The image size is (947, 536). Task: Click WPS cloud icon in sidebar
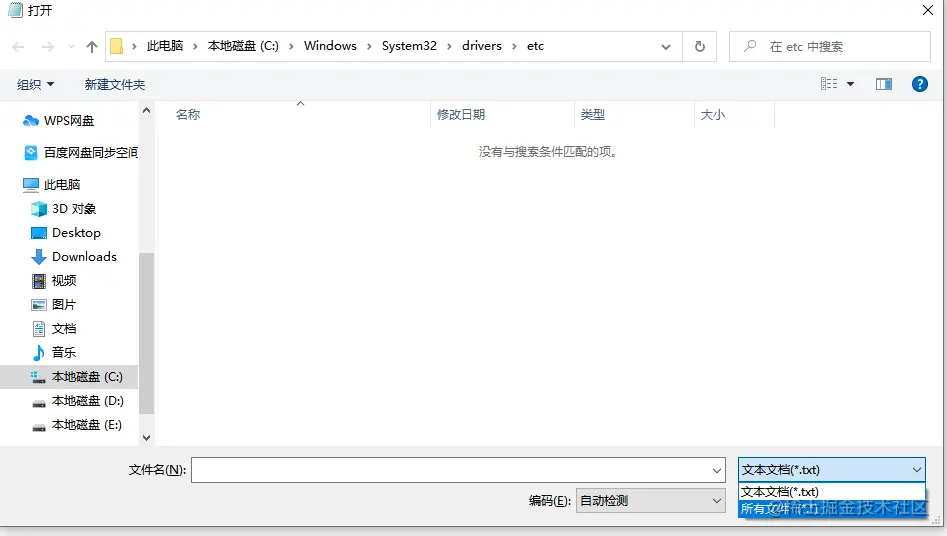pos(31,121)
